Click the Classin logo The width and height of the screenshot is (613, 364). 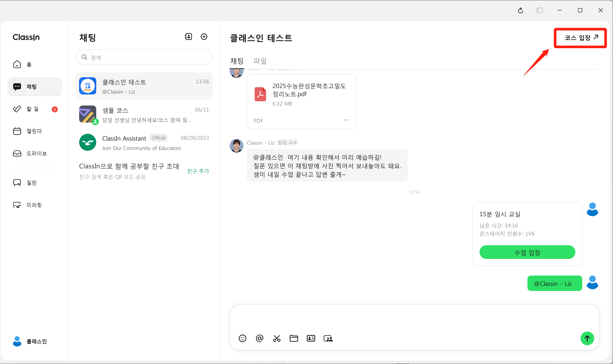[x=26, y=37]
